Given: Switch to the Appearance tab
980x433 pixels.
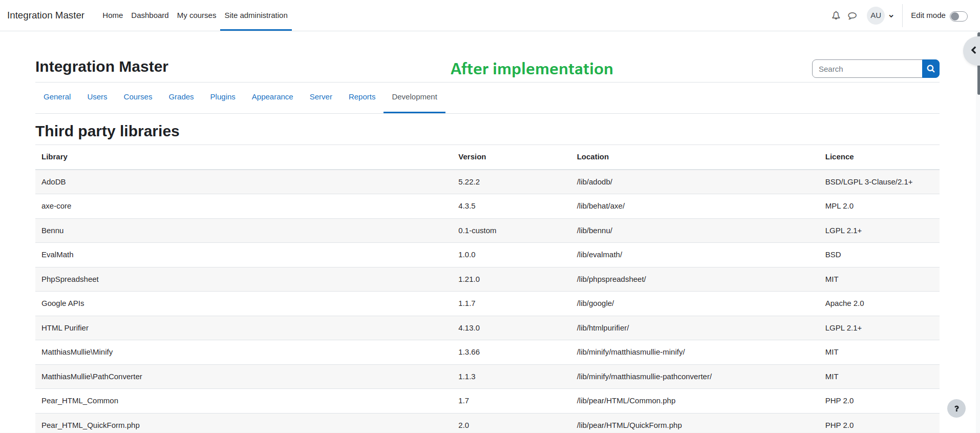Looking at the screenshot, I should [x=272, y=97].
